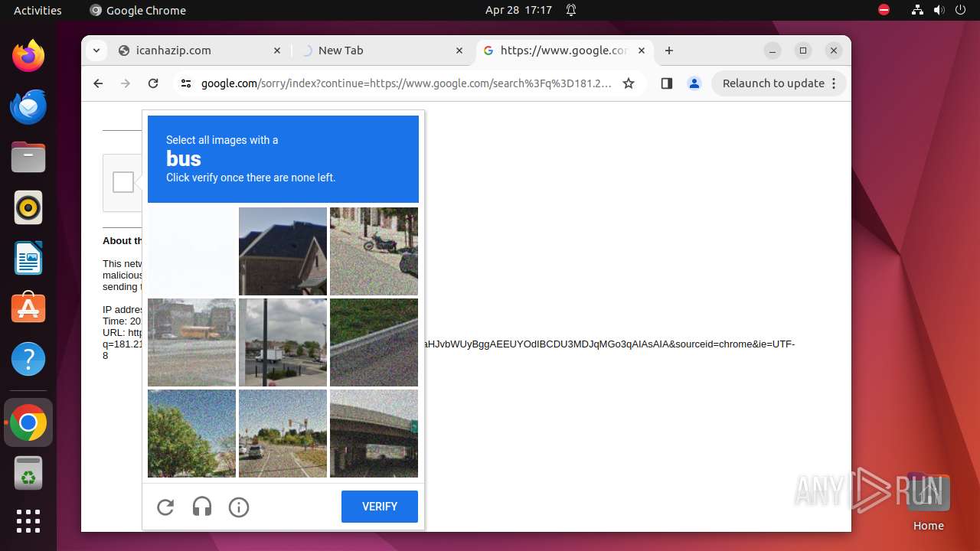Open the Home folder desktop icon
The image size is (980, 551).
[x=928, y=501]
